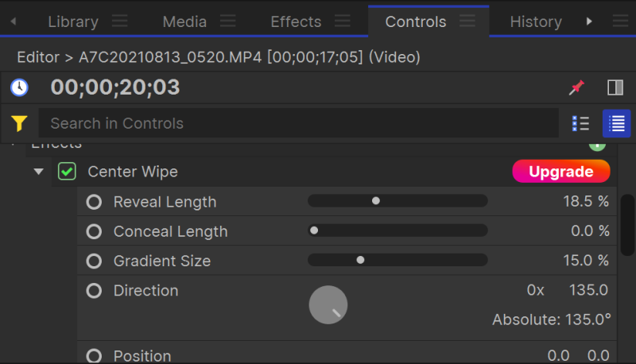
Task: Toggle keyframing for Gradient Size
Action: click(x=94, y=261)
